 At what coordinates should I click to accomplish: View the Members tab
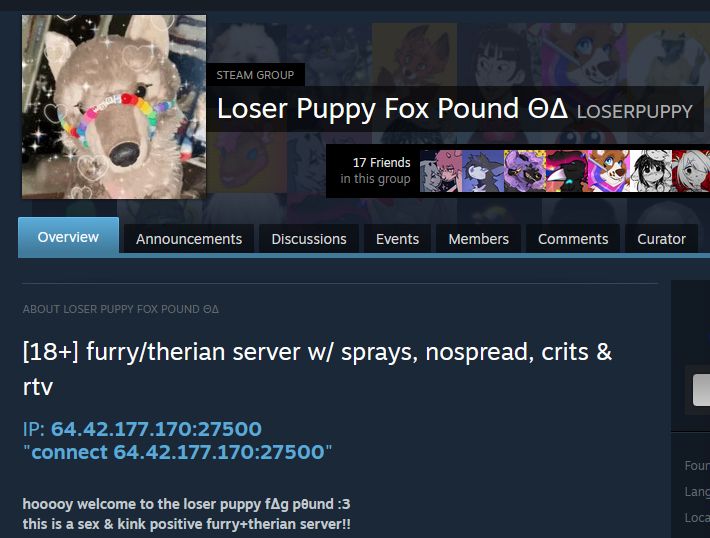[479, 239]
